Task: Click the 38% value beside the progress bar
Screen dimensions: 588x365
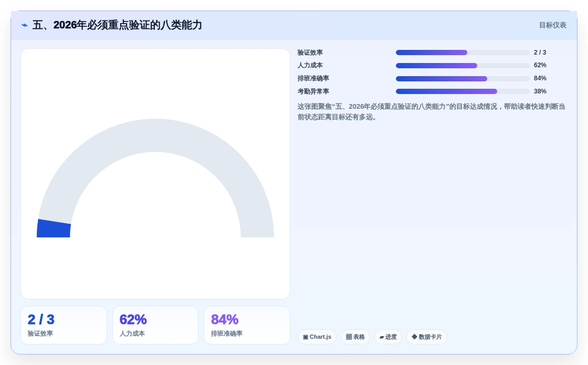Action: point(540,91)
